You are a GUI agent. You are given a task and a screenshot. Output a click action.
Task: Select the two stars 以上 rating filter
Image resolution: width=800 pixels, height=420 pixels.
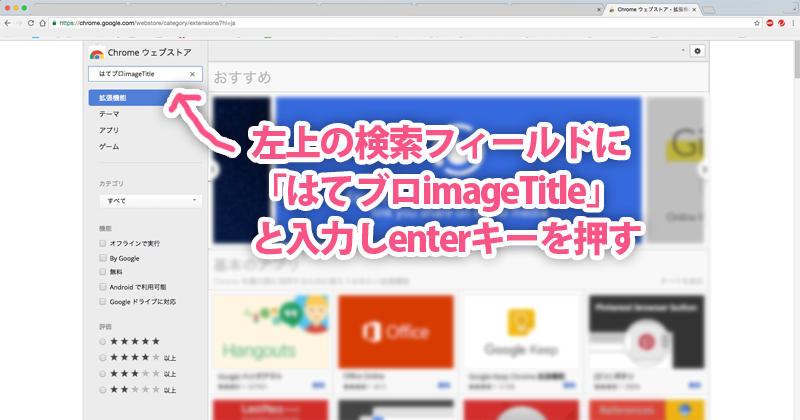103,390
